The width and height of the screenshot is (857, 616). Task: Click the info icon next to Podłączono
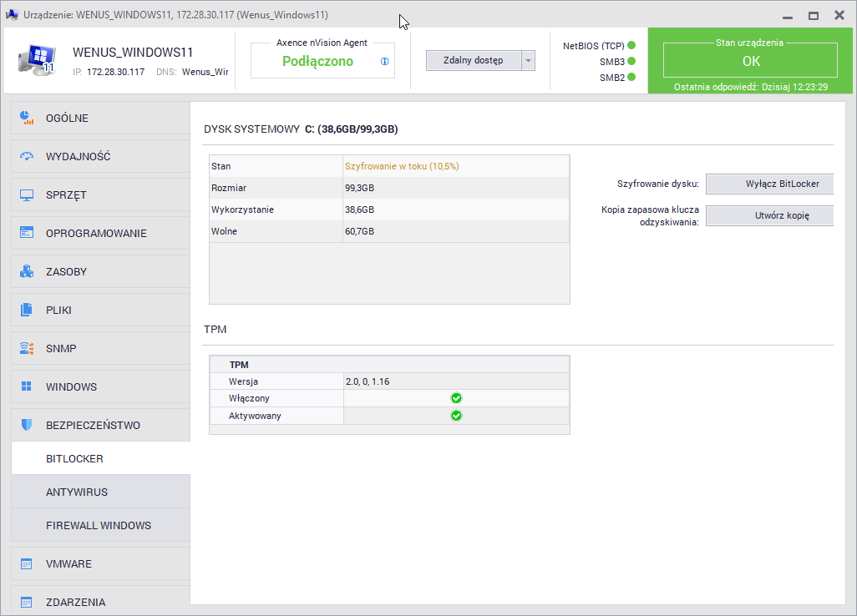point(385,61)
